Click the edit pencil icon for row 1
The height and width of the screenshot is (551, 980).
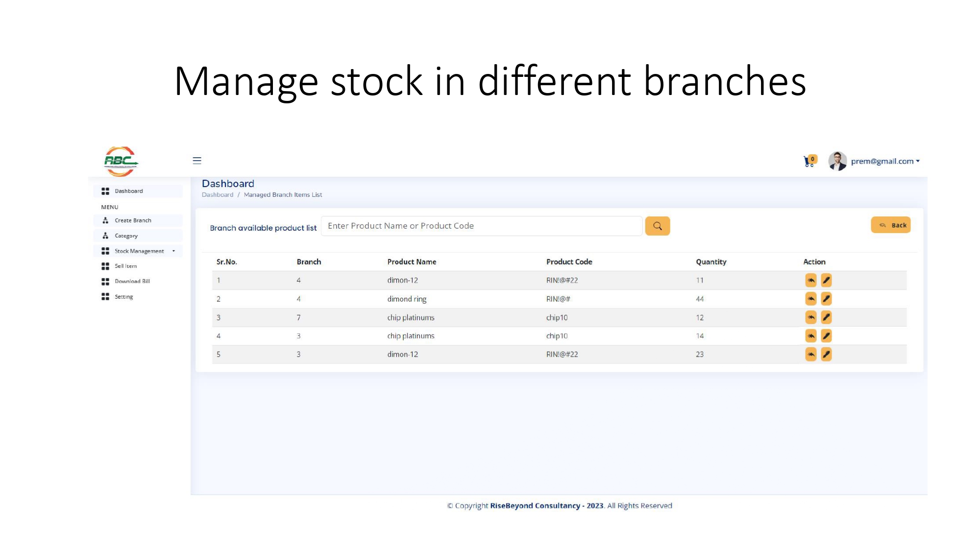(826, 280)
